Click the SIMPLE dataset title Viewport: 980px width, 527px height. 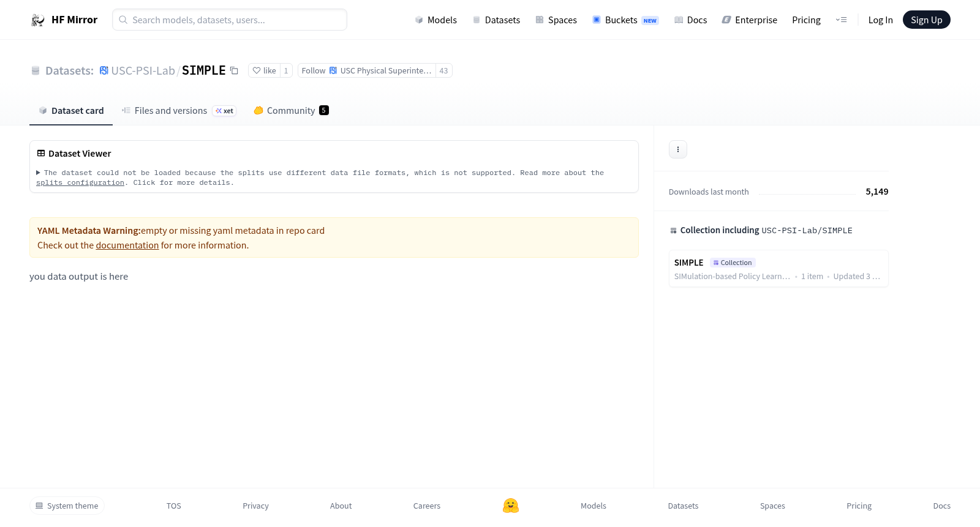click(204, 70)
